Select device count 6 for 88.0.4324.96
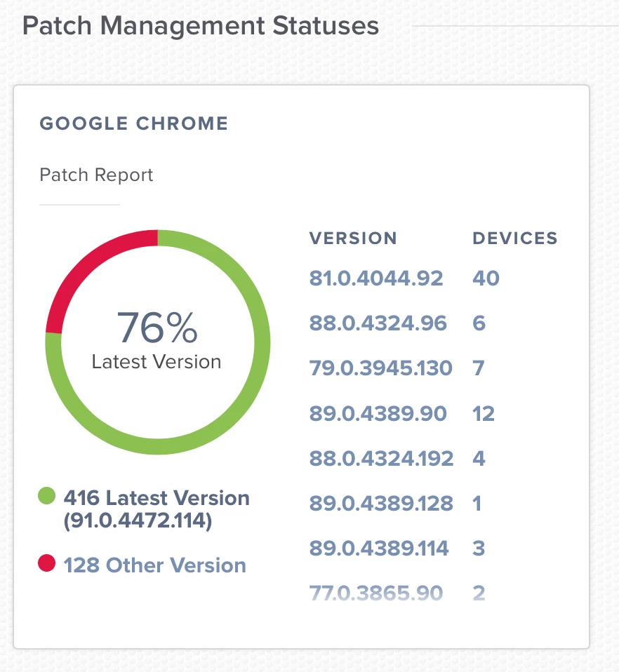Viewport: 619px width, 672px height. [x=479, y=323]
